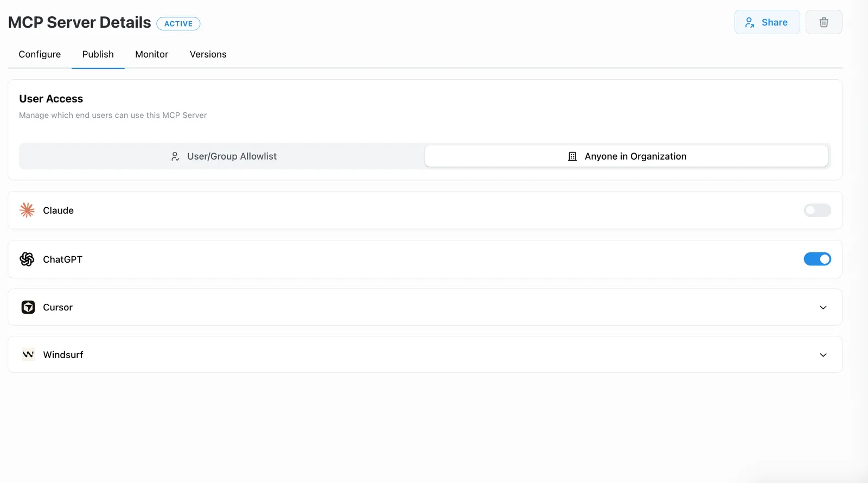Viewport: 868px width, 483px height.
Task: Click the user icon beside User/Group Allowlist
Action: (x=175, y=156)
